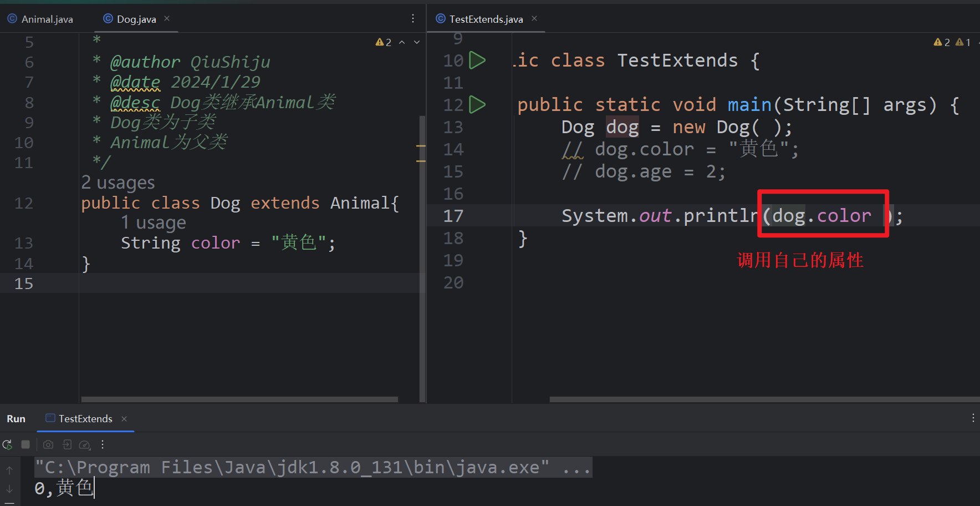Stop the running process with the square icon
The width and height of the screenshot is (980, 506).
tap(25, 444)
